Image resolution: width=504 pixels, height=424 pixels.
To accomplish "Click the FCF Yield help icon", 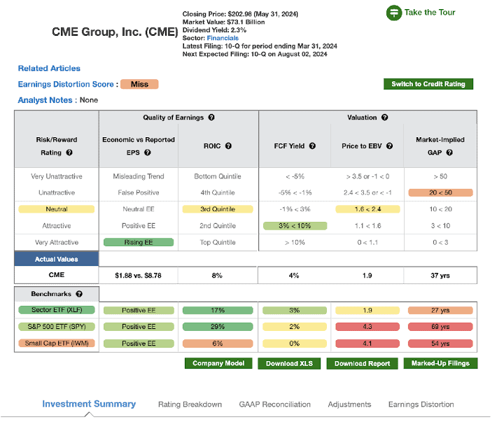I will point(312,146).
